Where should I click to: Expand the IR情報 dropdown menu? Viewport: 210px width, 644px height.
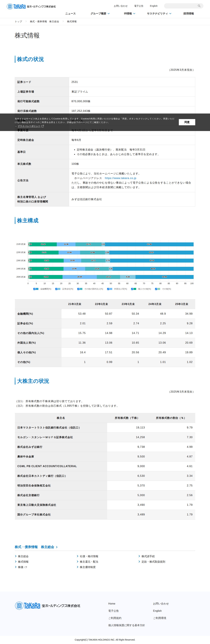pos(130,13)
